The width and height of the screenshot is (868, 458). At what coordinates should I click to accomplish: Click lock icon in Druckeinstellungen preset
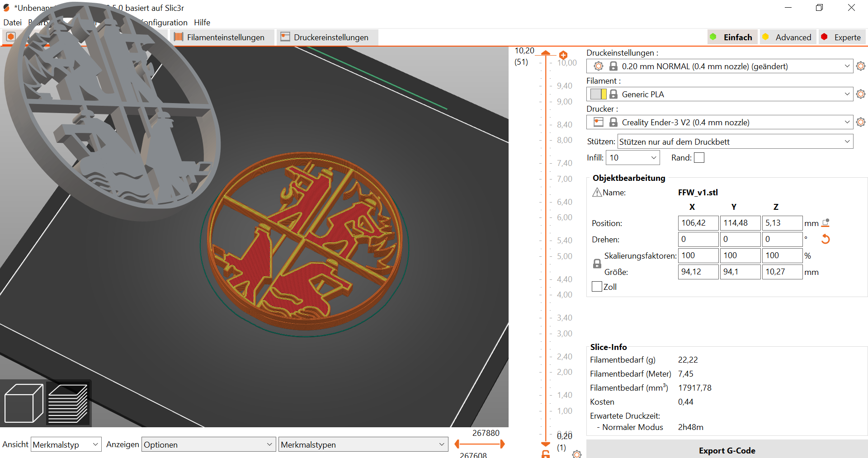pos(613,66)
